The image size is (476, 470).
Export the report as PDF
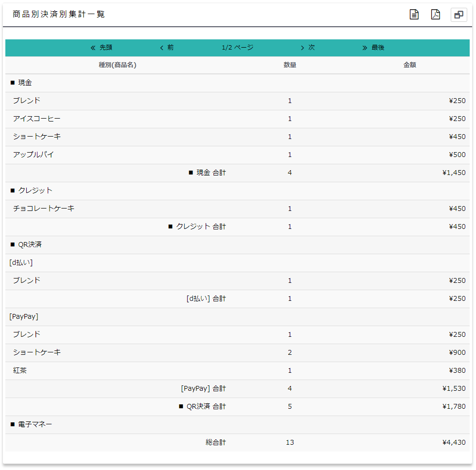(x=436, y=15)
